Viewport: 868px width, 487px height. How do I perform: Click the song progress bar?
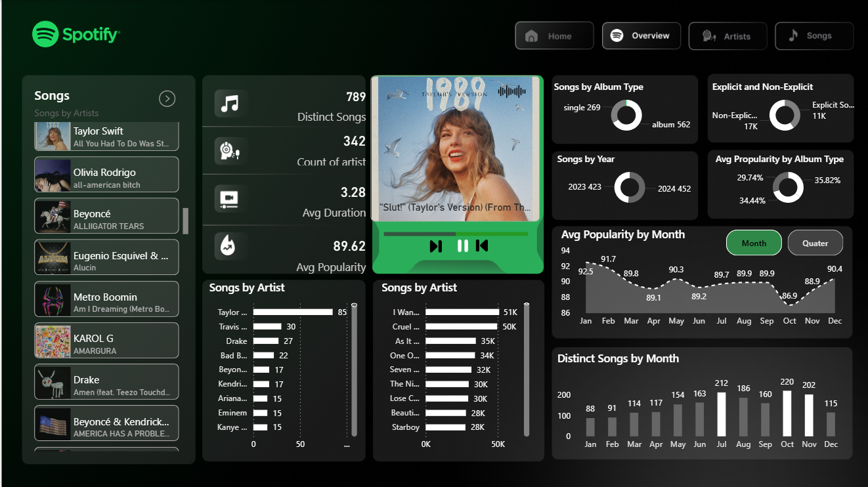456,234
